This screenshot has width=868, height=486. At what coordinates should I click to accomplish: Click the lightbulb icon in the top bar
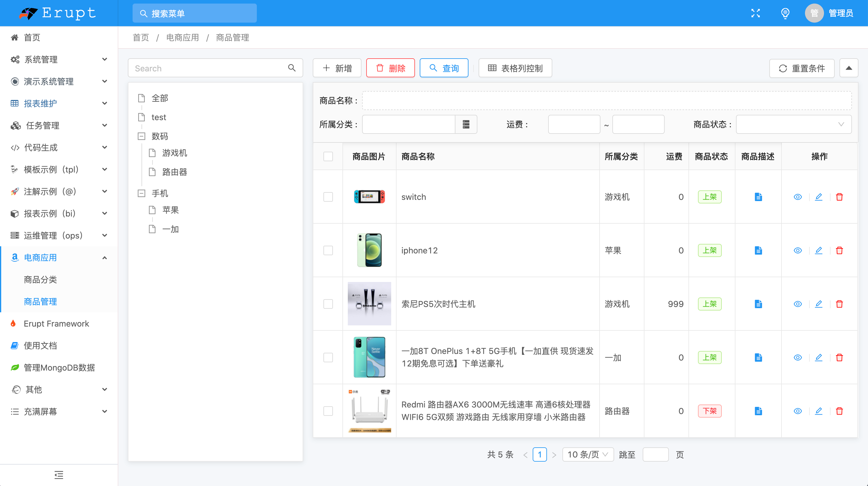coord(785,13)
